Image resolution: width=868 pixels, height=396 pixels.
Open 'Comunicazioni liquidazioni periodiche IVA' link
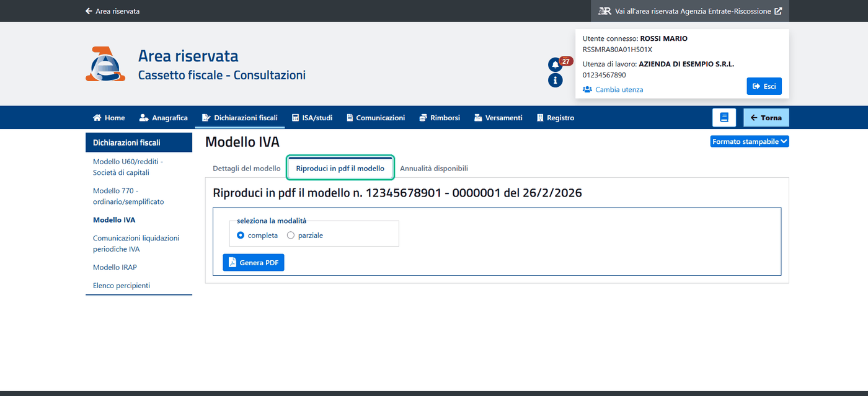tap(136, 244)
